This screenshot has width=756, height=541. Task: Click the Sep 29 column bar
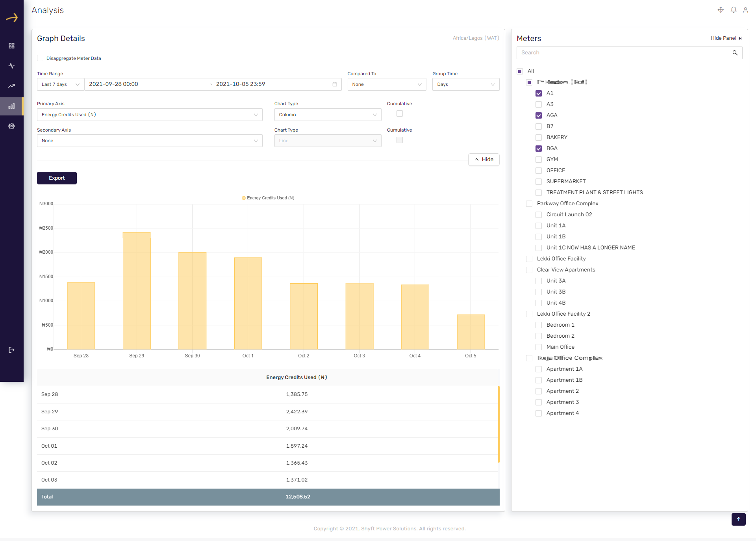(x=137, y=291)
